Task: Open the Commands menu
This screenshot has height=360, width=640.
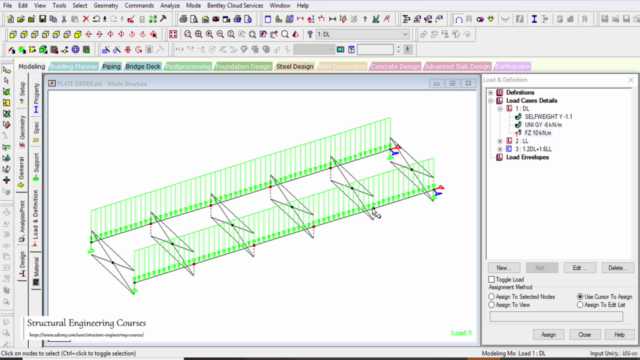Action: pos(139,6)
